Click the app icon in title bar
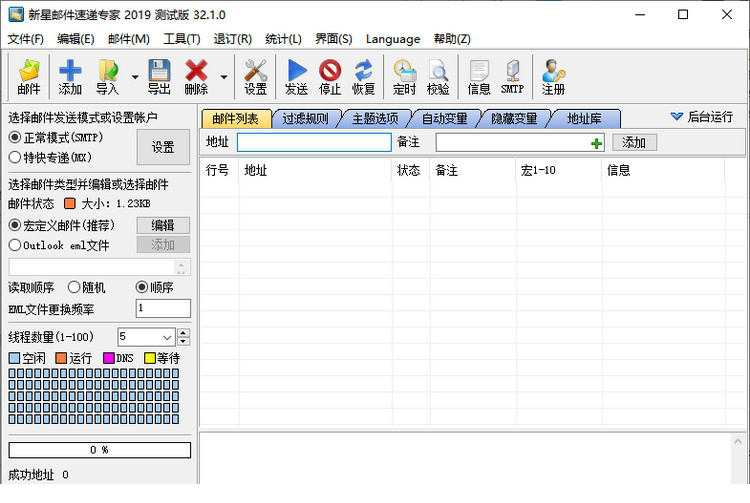This screenshot has width=750, height=503. tap(16, 14)
